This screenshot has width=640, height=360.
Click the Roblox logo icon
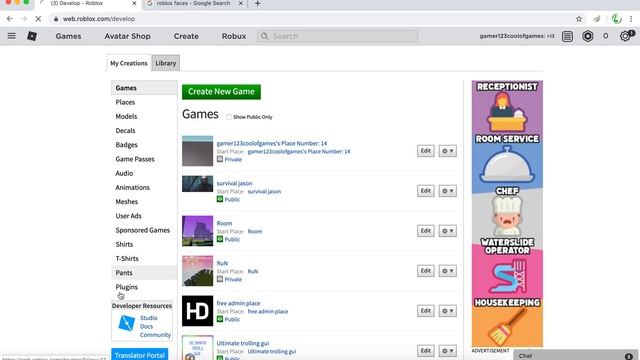(x=32, y=36)
